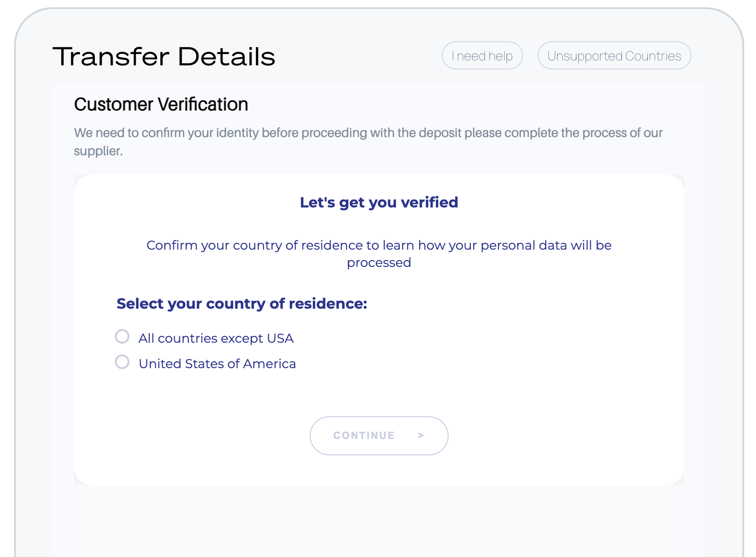Image resolution: width=756 pixels, height=557 pixels.
Task: Click the "Customer Verification" heading
Action: tap(161, 104)
